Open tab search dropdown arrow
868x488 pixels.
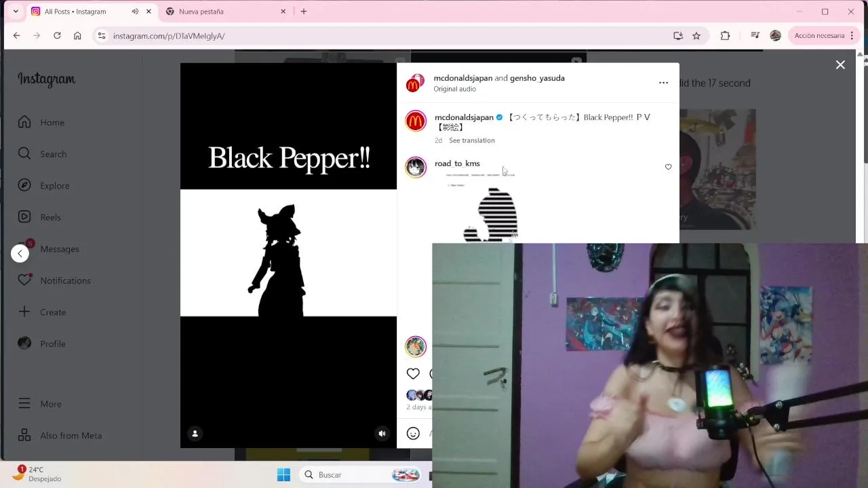[16, 12]
